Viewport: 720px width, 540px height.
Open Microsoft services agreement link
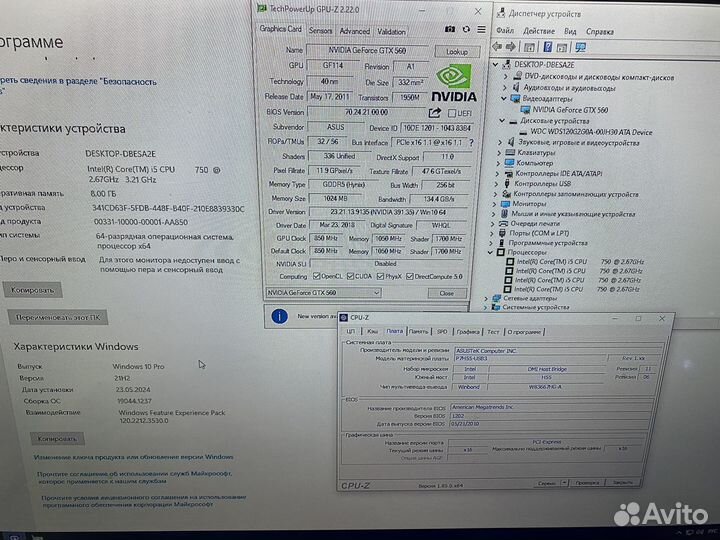click(x=135, y=477)
